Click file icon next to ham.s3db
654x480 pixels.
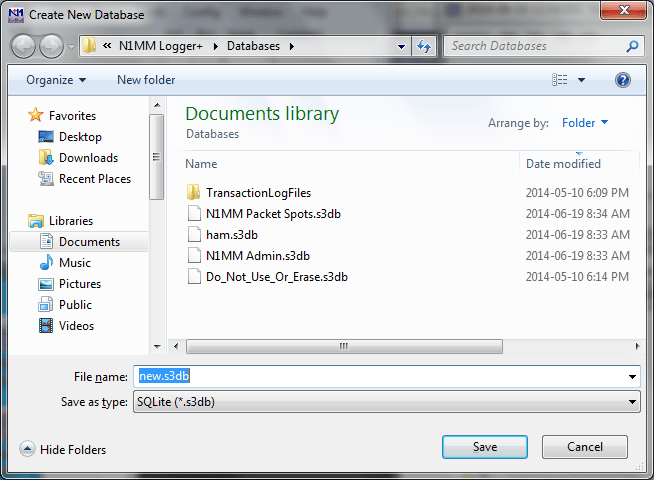[x=194, y=234]
